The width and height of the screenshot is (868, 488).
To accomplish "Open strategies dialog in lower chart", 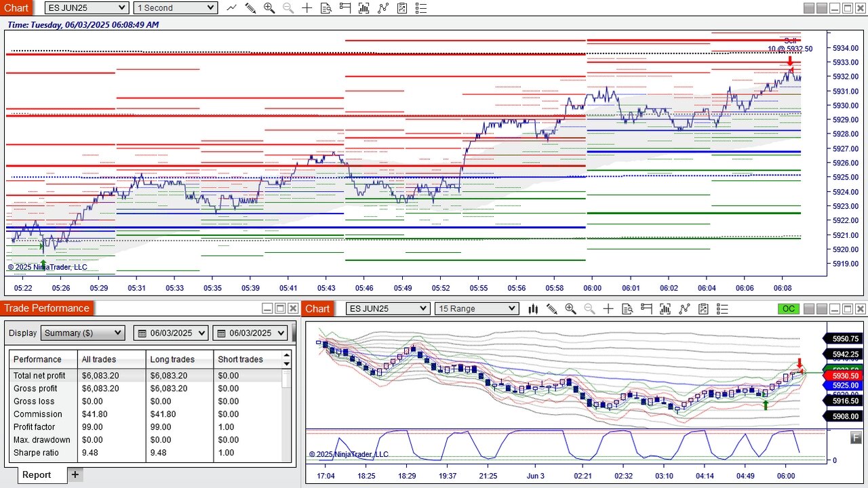I will pos(703,309).
